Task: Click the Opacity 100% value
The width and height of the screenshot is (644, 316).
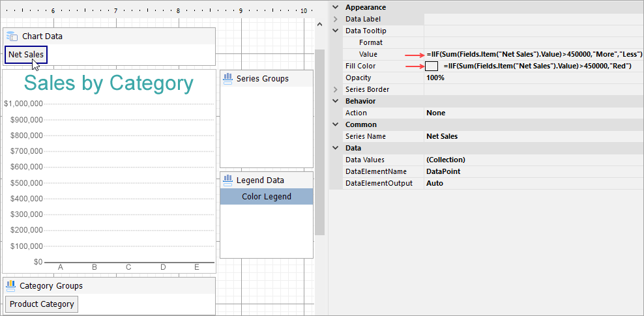Action: (435, 78)
